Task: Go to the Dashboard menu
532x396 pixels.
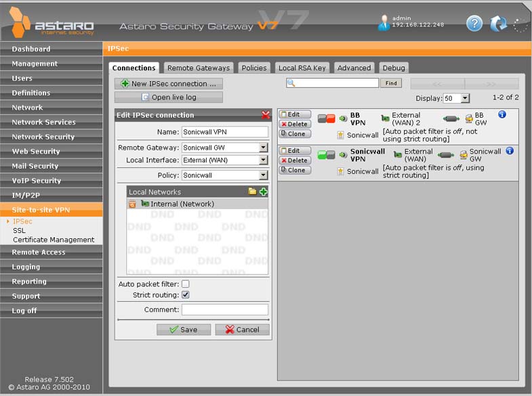Action: (x=52, y=49)
